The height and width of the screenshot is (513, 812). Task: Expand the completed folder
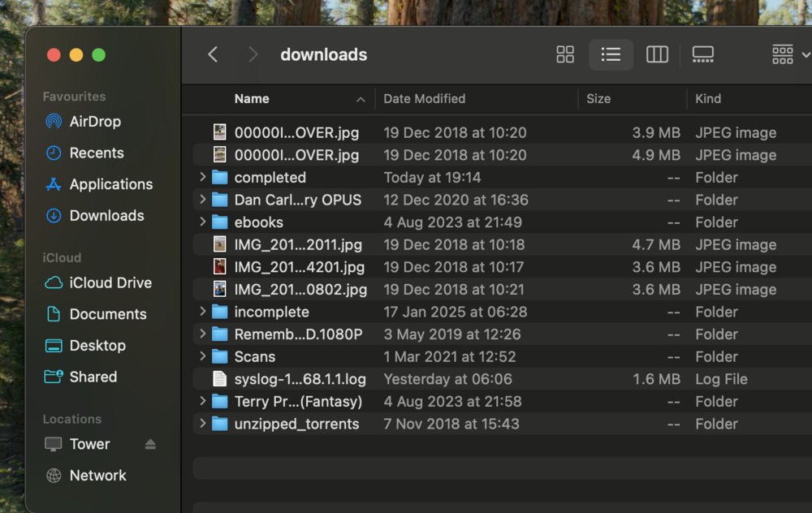click(x=202, y=177)
